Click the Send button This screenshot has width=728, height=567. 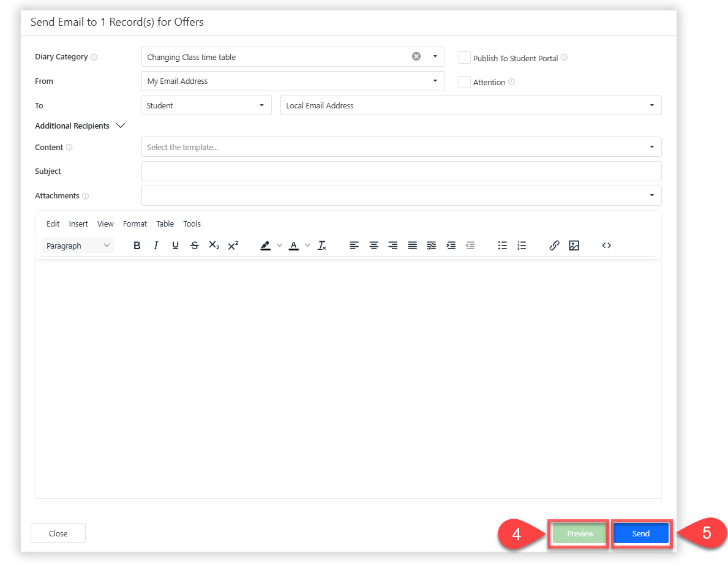point(640,534)
